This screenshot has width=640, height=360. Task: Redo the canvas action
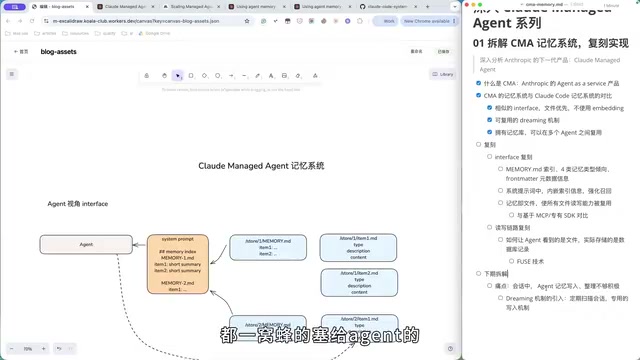pyautogui.click(x=71, y=349)
